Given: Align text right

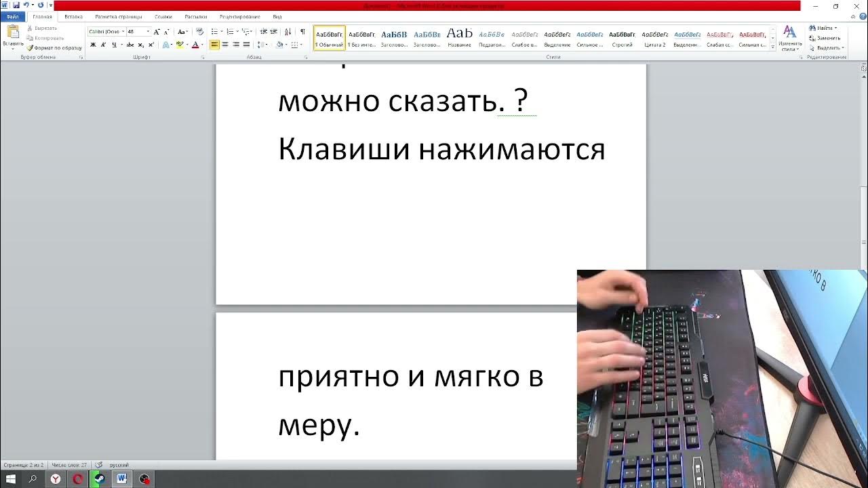Looking at the screenshot, I should pyautogui.click(x=236, y=45).
